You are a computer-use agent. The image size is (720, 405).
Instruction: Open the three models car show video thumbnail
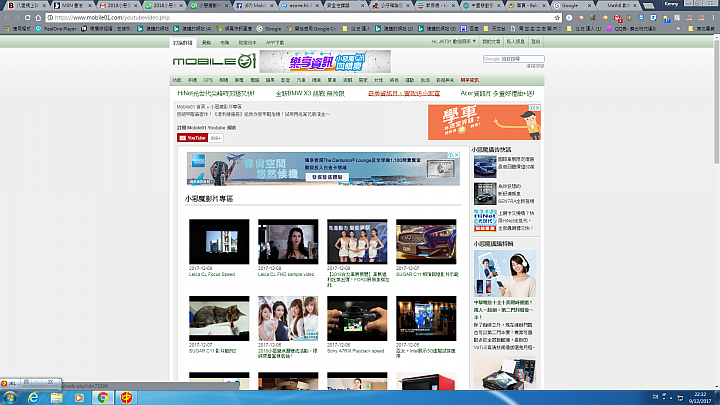coord(357,242)
